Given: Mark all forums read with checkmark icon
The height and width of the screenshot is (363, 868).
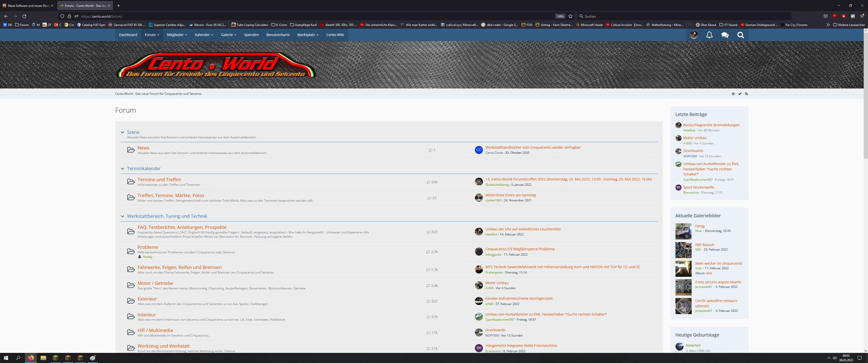Looking at the screenshot, I should click(x=740, y=94).
